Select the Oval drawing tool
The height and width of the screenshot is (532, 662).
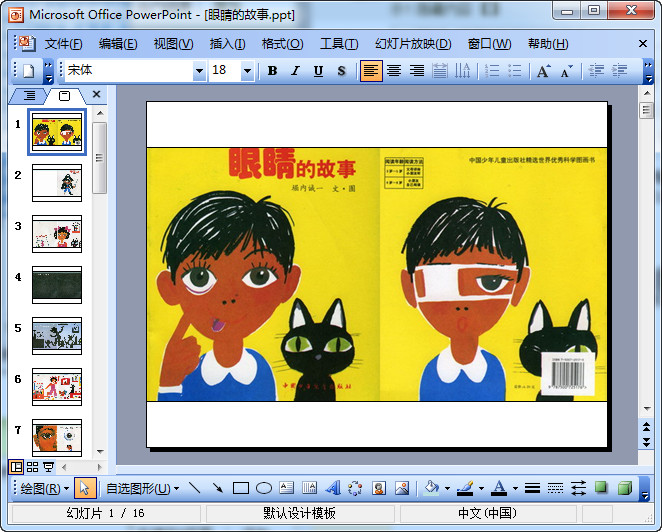(264, 489)
